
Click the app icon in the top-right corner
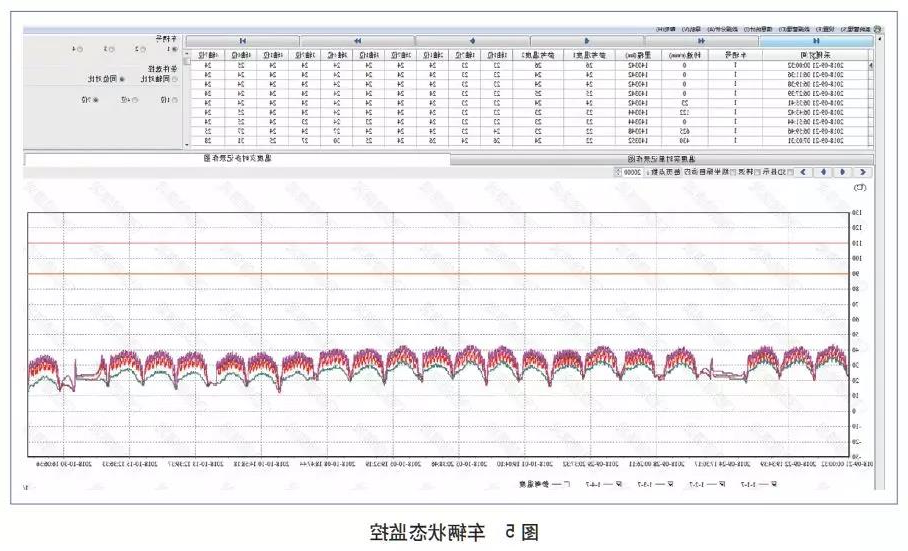pos(877,29)
